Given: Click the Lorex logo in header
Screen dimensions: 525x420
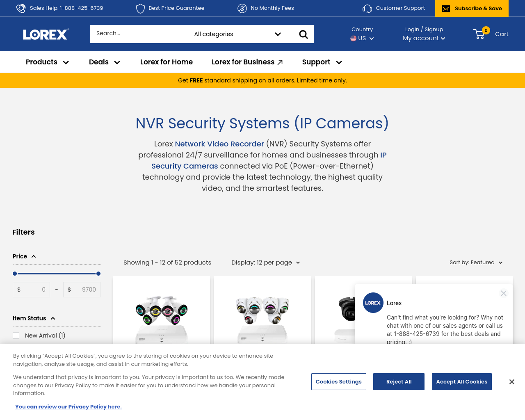Looking at the screenshot, I should 46,34.
